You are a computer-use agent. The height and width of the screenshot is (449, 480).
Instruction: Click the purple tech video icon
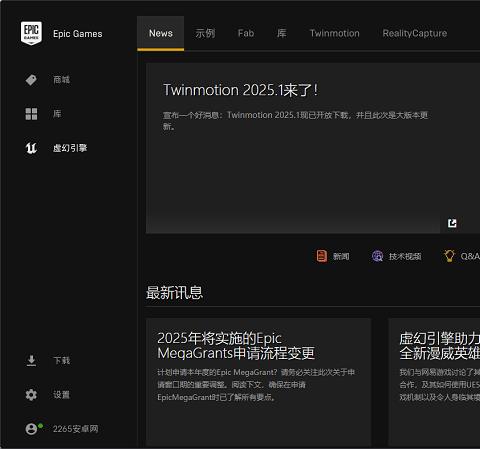[377, 256]
